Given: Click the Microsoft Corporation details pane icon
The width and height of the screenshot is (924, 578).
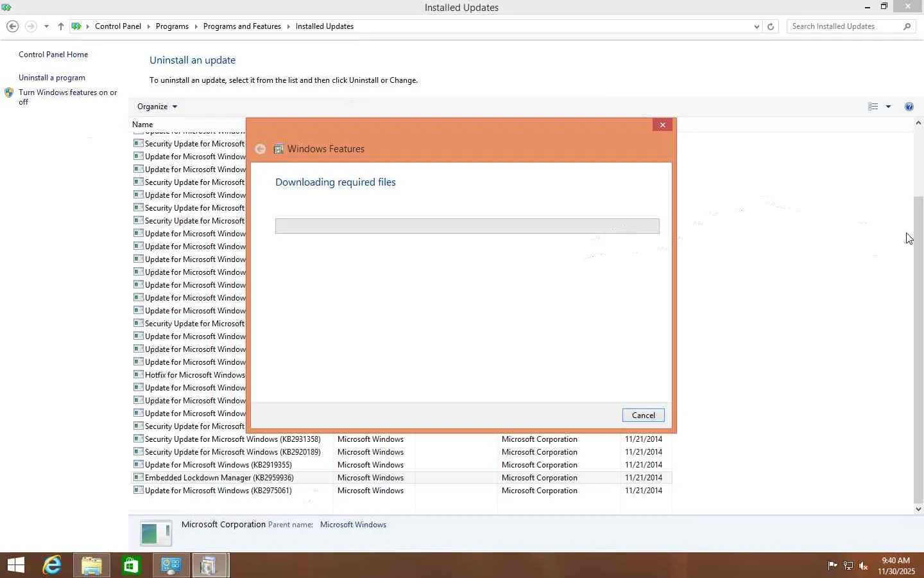Looking at the screenshot, I should (156, 532).
